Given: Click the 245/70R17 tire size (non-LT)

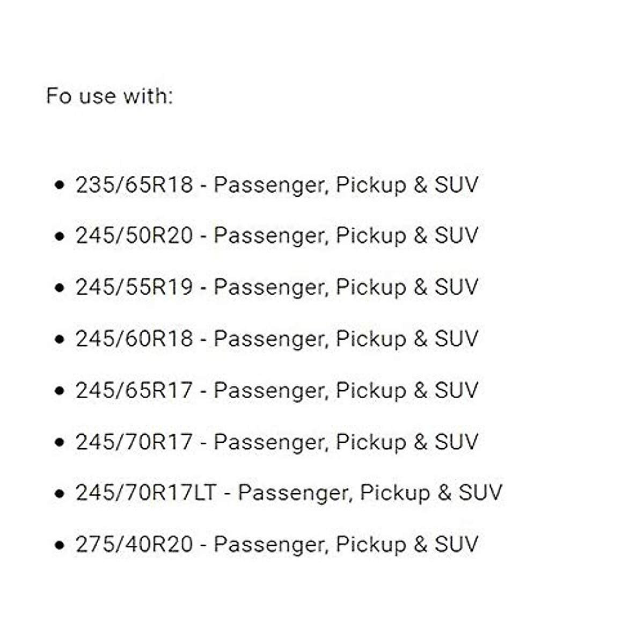Looking at the screenshot, I should click(x=134, y=442).
